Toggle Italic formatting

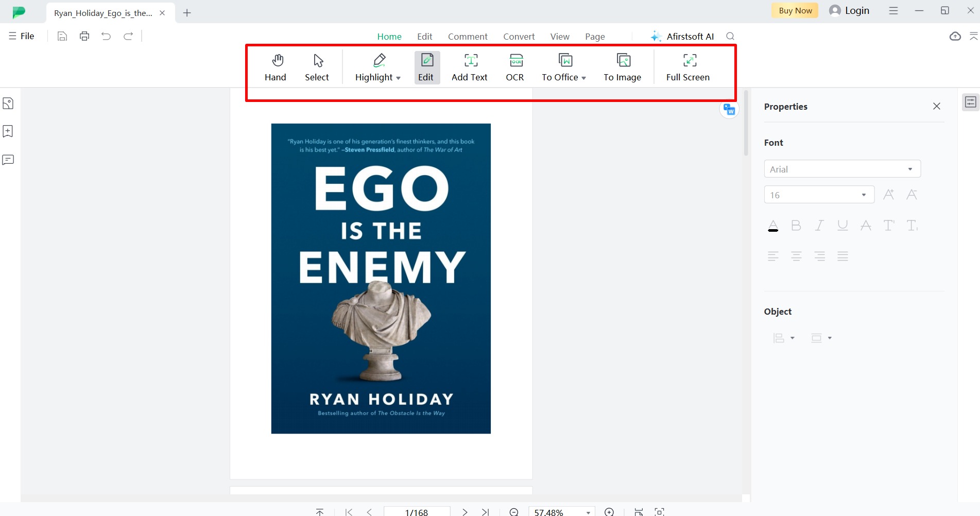tap(819, 226)
